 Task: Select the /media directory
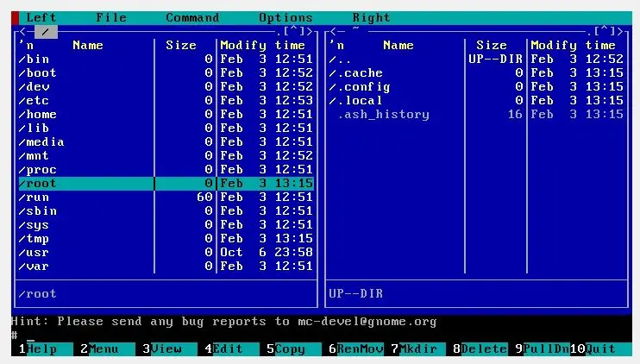click(x=166, y=142)
